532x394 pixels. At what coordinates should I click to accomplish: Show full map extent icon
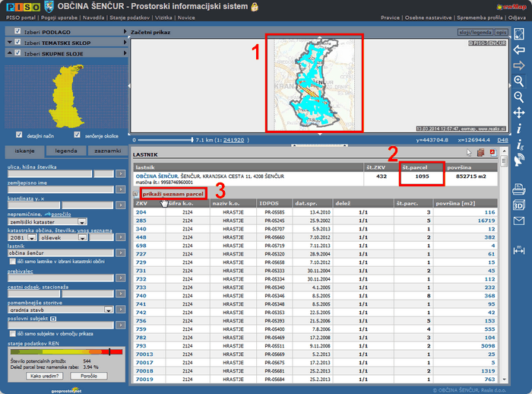[519, 33]
